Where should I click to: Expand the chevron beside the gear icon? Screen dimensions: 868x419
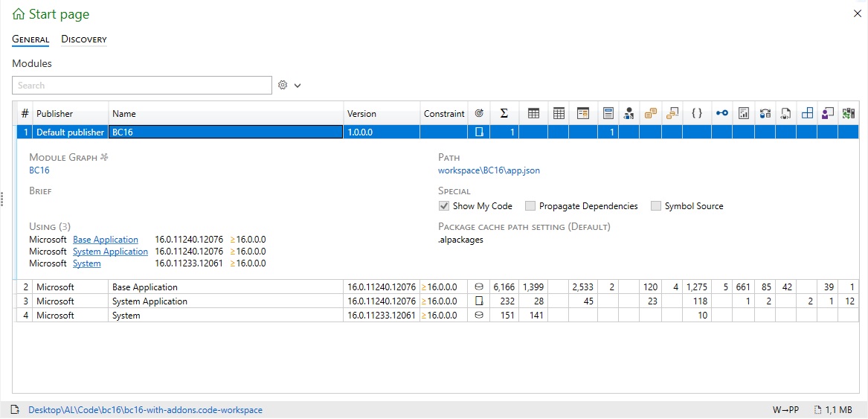[x=298, y=86]
